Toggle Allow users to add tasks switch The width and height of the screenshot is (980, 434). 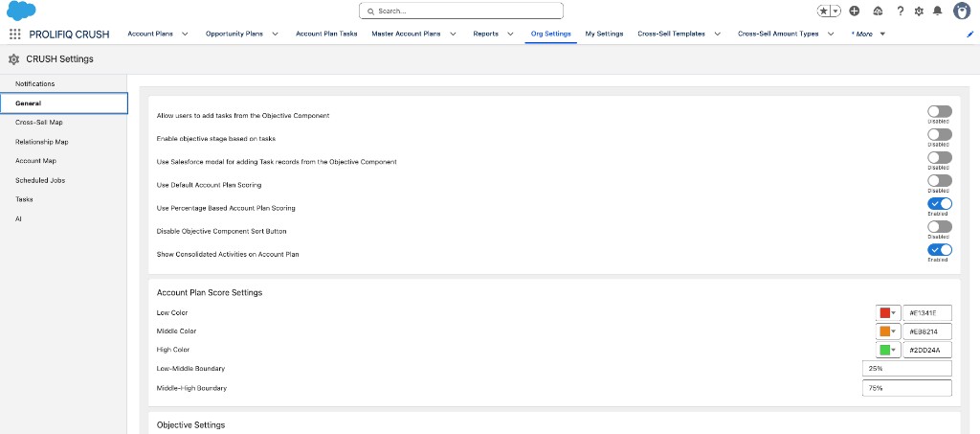[940, 112]
